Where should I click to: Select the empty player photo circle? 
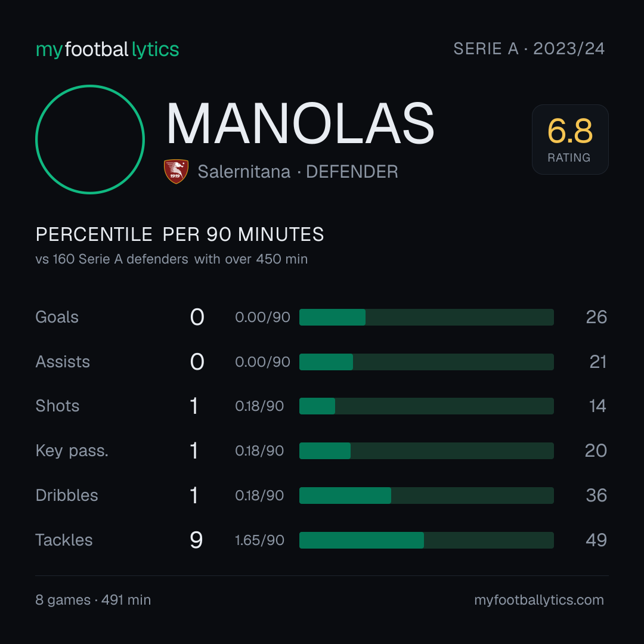coord(90,139)
